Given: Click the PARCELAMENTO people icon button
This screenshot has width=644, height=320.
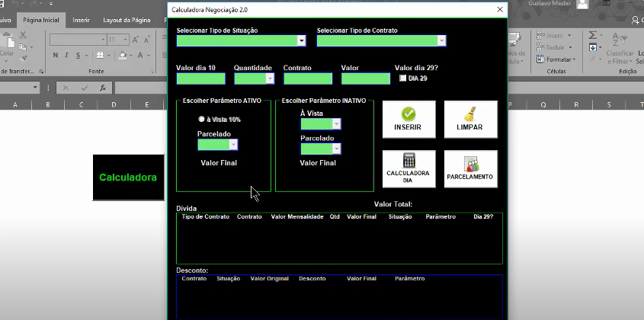Looking at the screenshot, I should pos(470,168).
